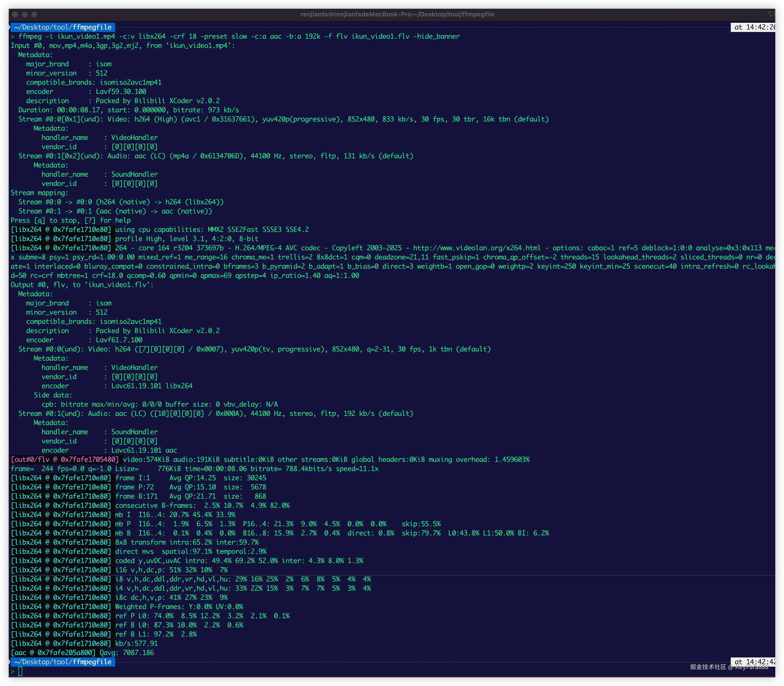Click the ikun_video1.flv argument in the ffmpeg command
Screen dimensions: 784x686
(x=380, y=36)
